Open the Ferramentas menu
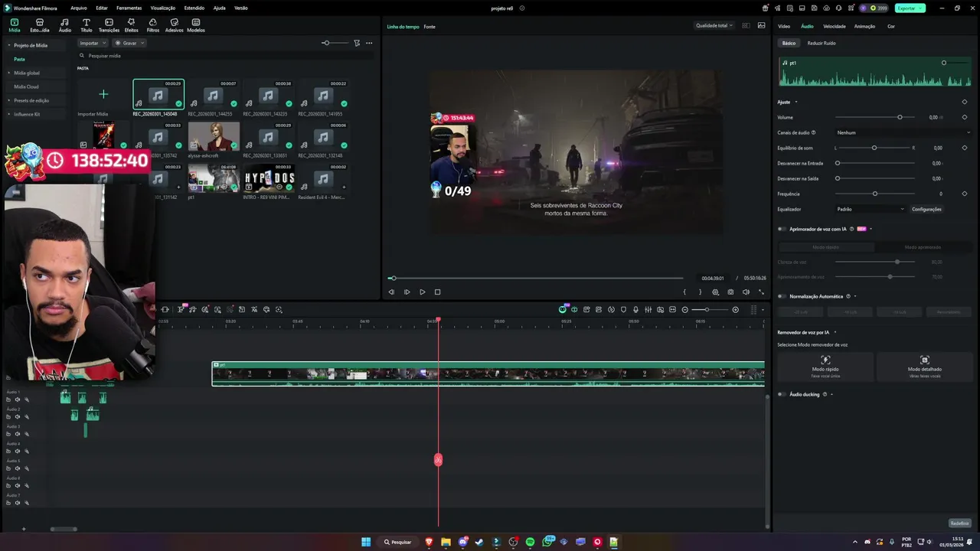 (129, 8)
